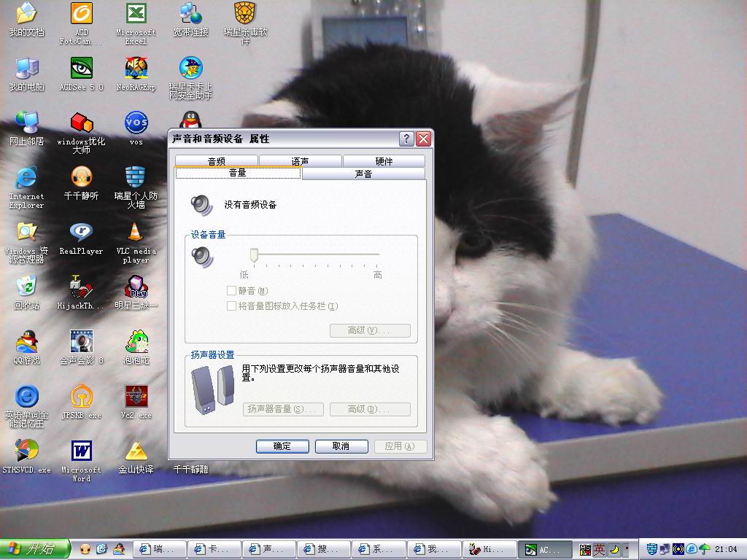This screenshot has width=747, height=560.
Task: Open the 我的文档 desktop icon
Action: (x=27, y=19)
